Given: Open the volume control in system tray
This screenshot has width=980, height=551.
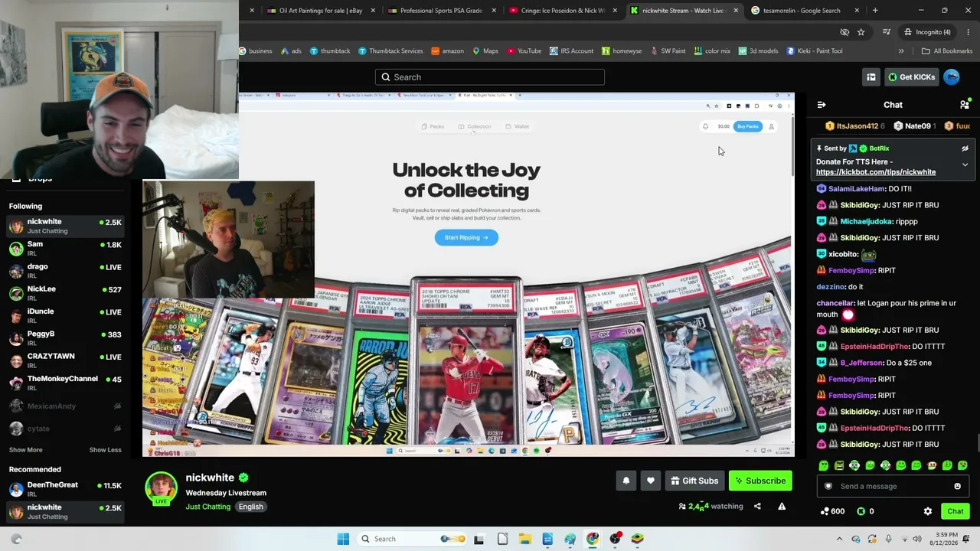Looking at the screenshot, I should 916,539.
